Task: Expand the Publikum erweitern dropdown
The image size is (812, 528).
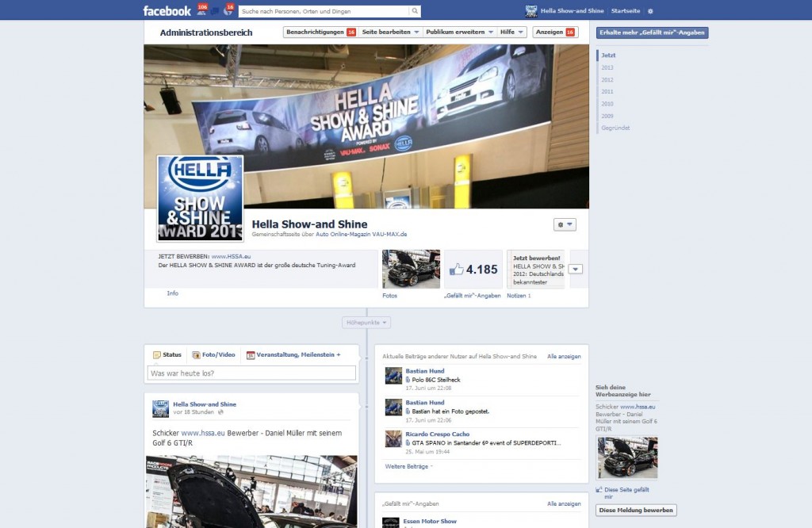Action: 459,33
